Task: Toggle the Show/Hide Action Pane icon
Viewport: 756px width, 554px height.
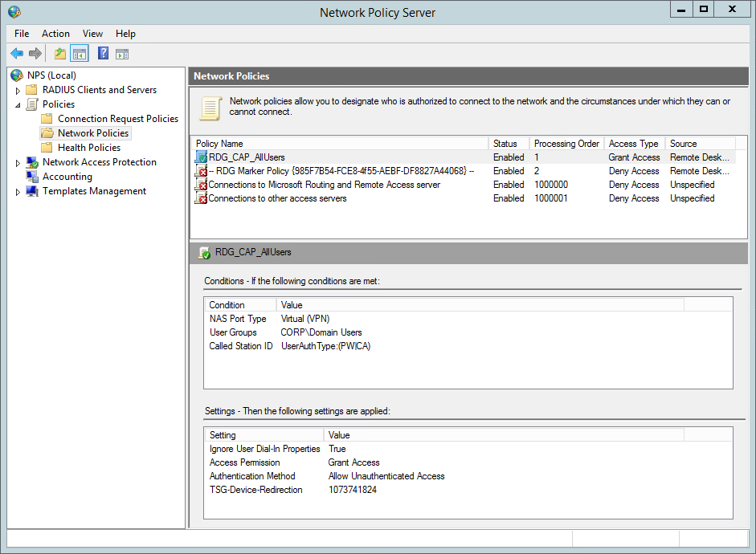Action: click(x=122, y=54)
